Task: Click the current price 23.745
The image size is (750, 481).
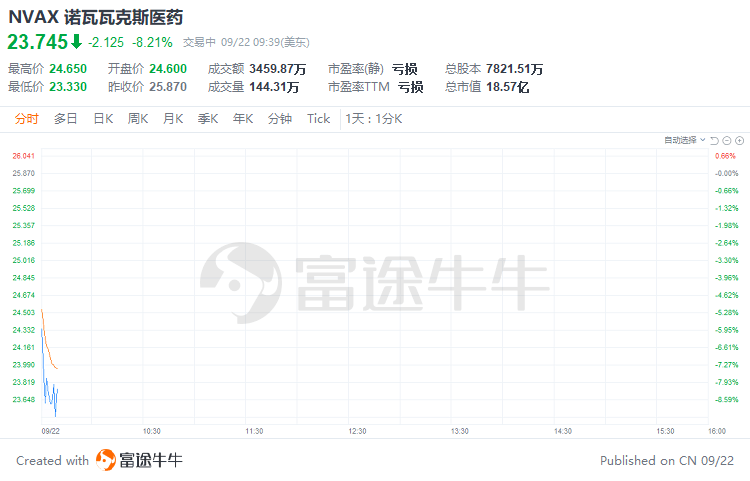Action: point(38,42)
